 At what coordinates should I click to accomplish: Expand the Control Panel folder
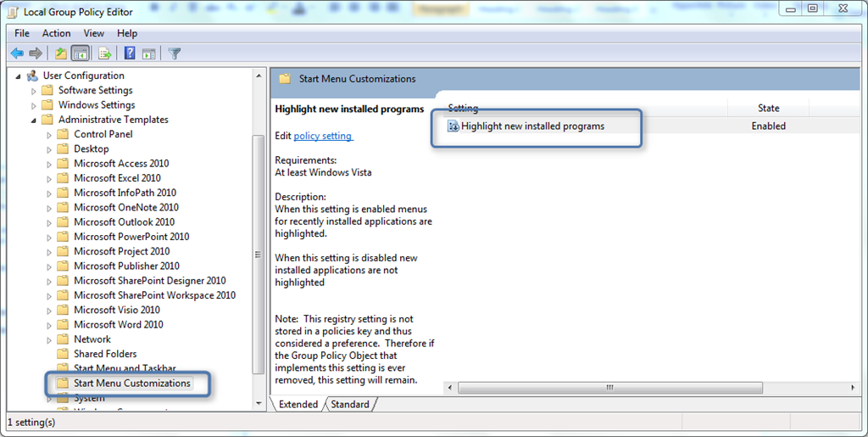point(49,135)
